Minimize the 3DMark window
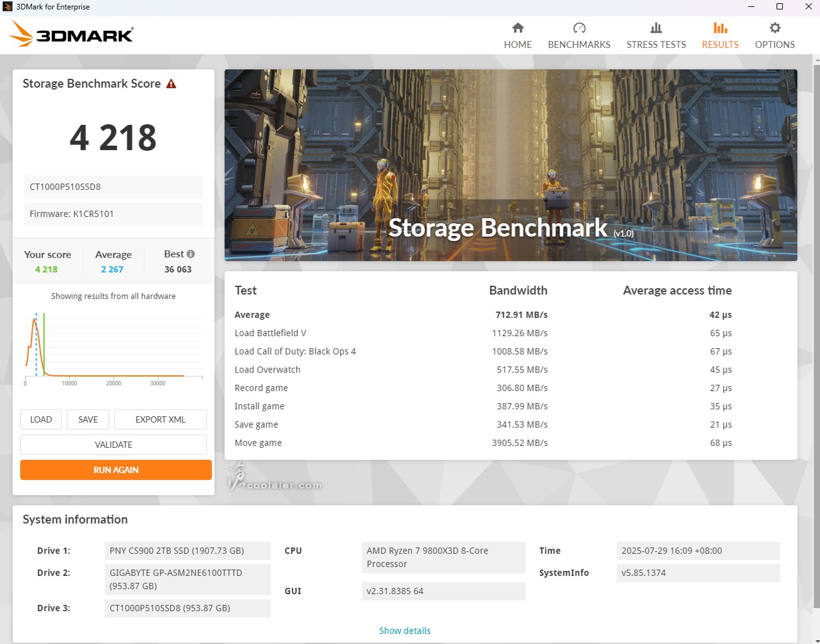820x644 pixels. [x=751, y=7]
